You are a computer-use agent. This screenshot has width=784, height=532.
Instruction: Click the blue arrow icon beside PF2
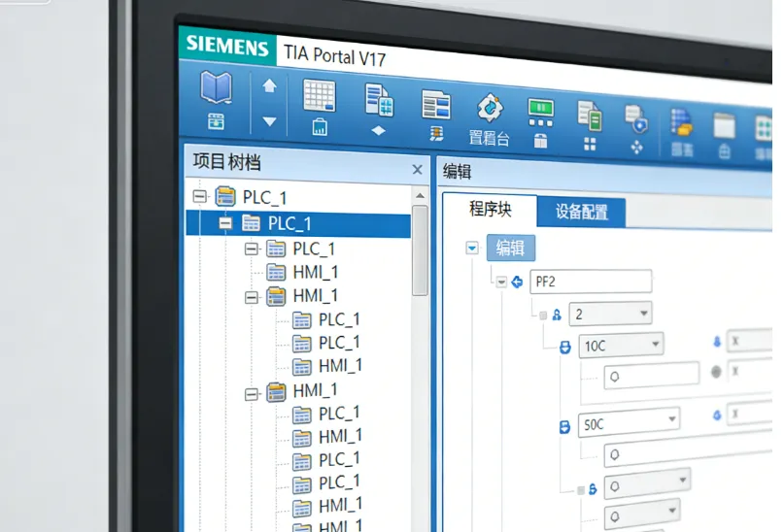(518, 282)
